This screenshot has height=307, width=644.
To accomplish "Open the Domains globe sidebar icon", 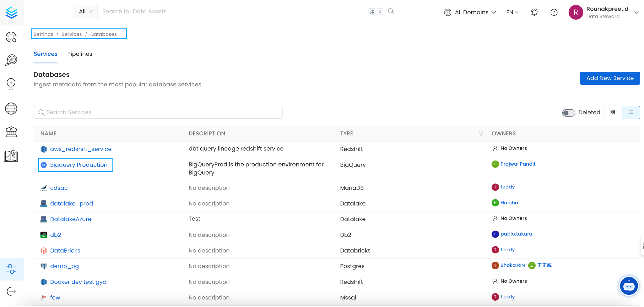I will click(11, 109).
